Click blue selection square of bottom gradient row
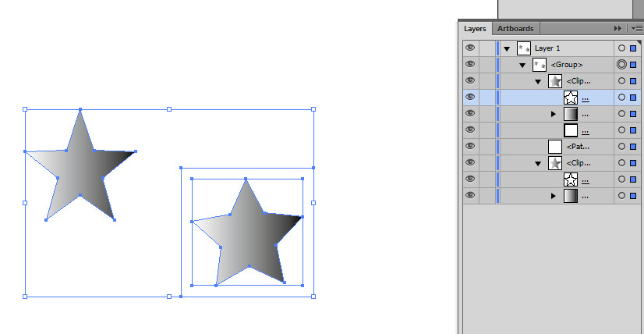The width and height of the screenshot is (644, 334). tap(633, 196)
